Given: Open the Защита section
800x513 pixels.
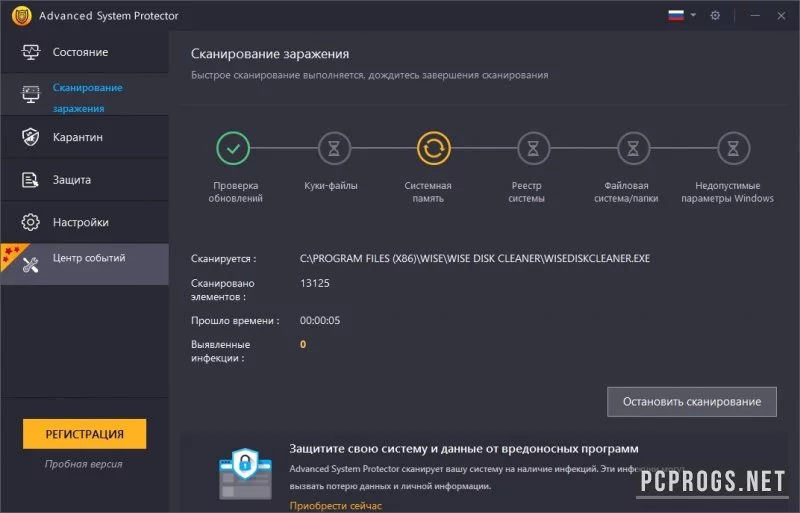Looking at the screenshot, I should tap(85, 180).
